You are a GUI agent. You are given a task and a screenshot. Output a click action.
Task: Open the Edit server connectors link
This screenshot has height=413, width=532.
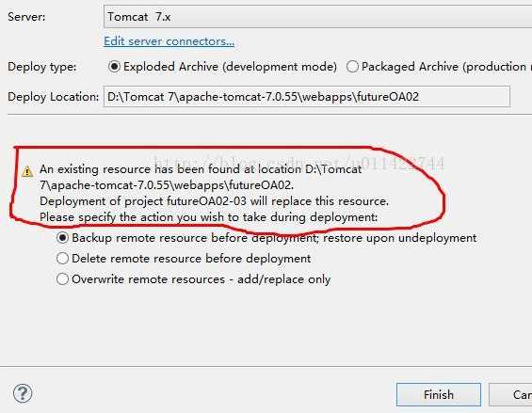pyautogui.click(x=169, y=41)
